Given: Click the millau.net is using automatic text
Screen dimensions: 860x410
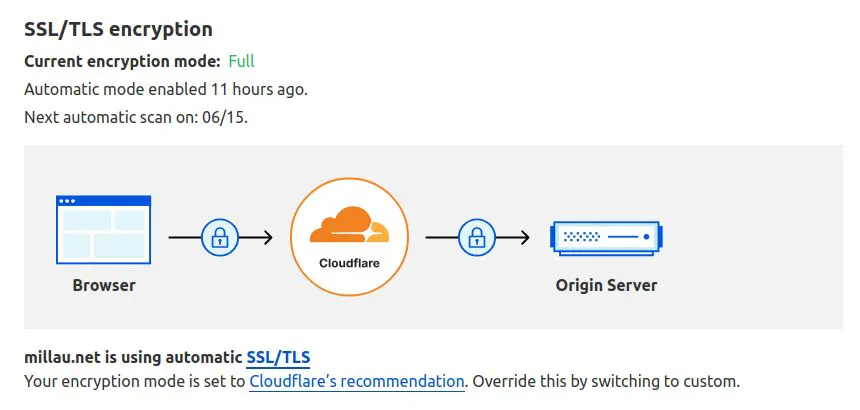Looking at the screenshot, I should (x=133, y=357).
